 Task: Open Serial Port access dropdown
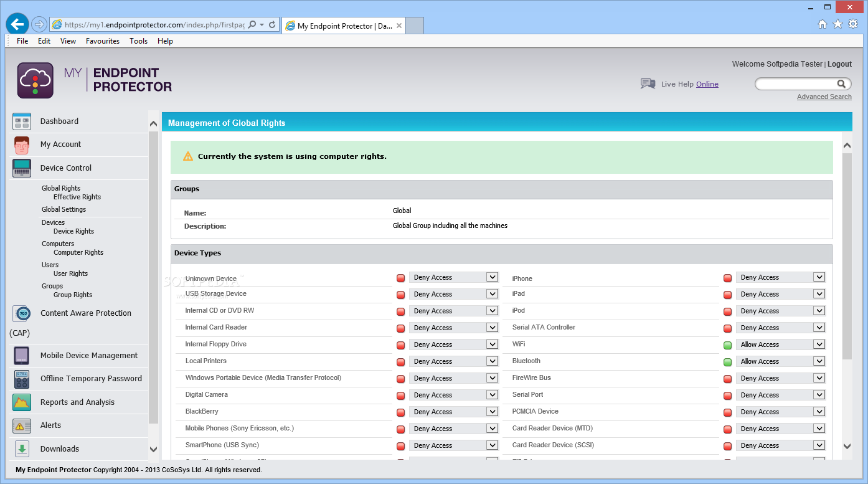tap(780, 395)
